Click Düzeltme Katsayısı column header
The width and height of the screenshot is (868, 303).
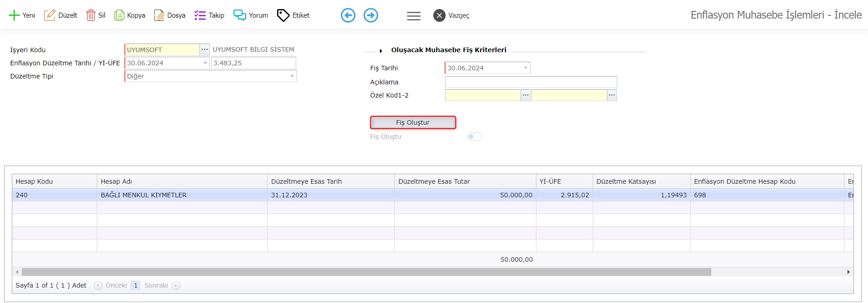point(641,181)
